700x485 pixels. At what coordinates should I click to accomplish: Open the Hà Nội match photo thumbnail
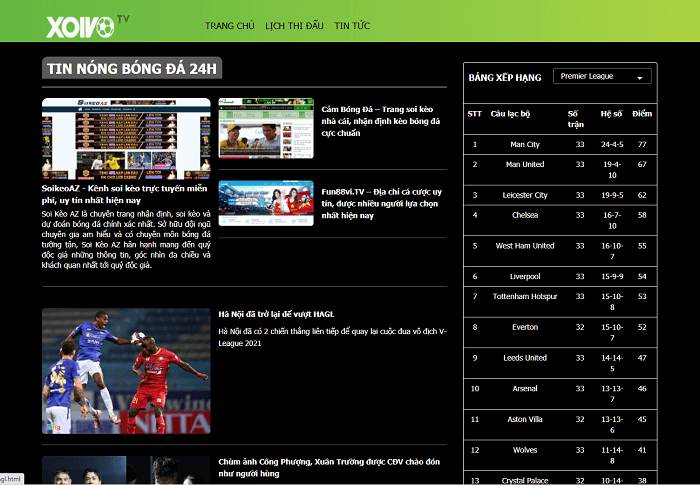126,371
